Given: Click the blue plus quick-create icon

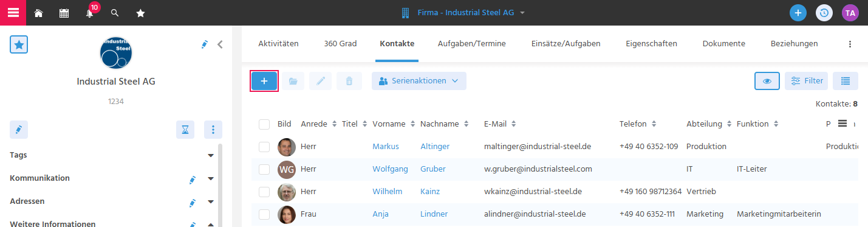Looking at the screenshot, I should [x=798, y=13].
